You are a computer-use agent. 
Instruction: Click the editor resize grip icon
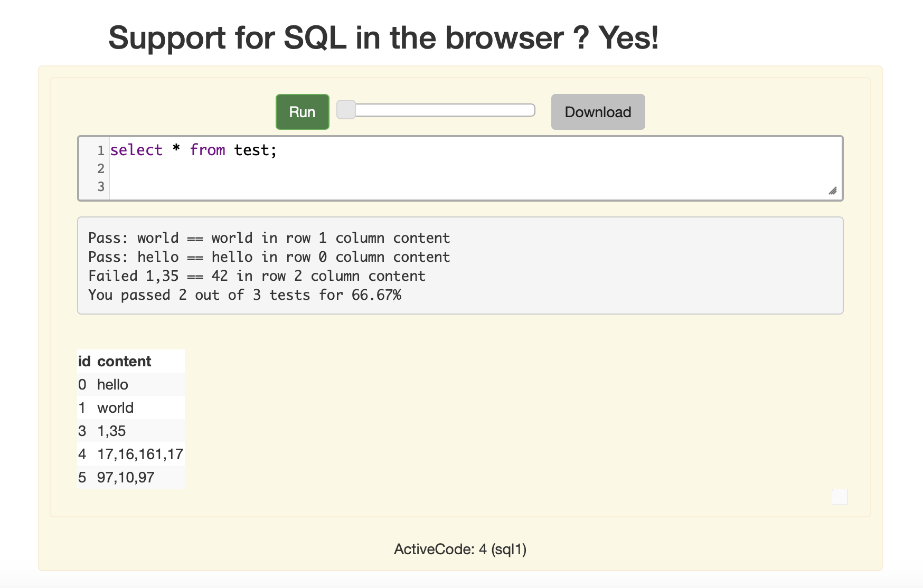pyautogui.click(x=832, y=191)
